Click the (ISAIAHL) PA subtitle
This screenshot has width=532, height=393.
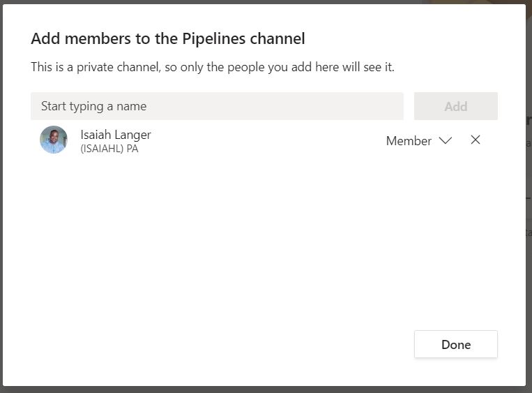click(109, 149)
